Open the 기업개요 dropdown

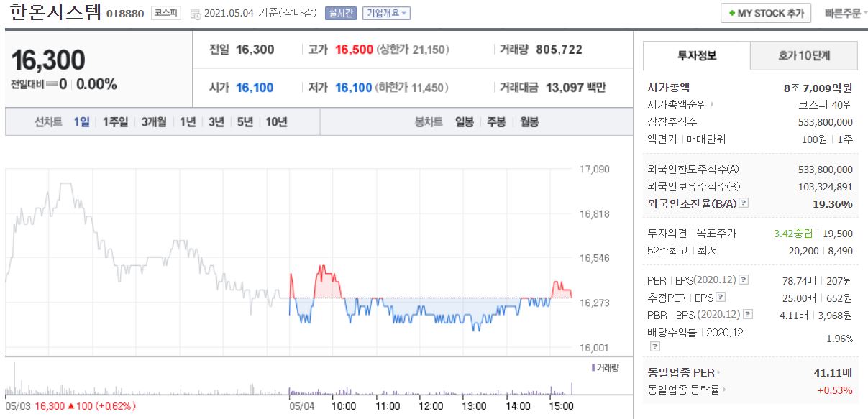point(386,13)
